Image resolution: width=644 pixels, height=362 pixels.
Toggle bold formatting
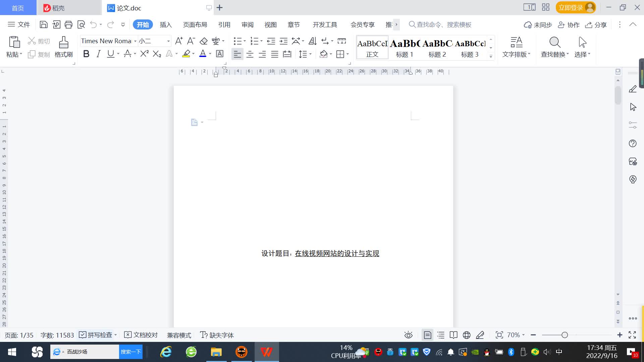(86, 54)
